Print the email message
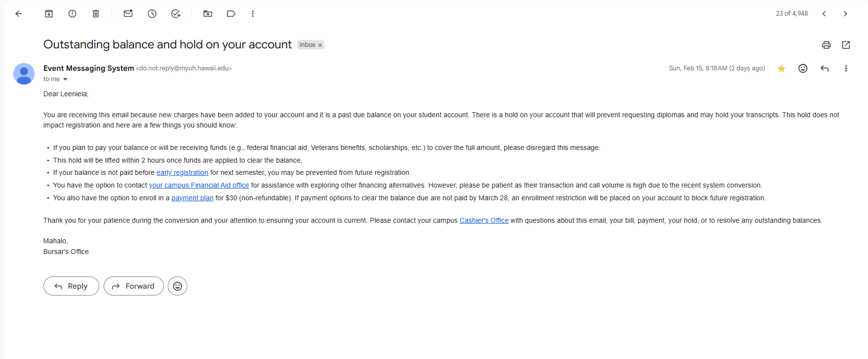 (826, 45)
